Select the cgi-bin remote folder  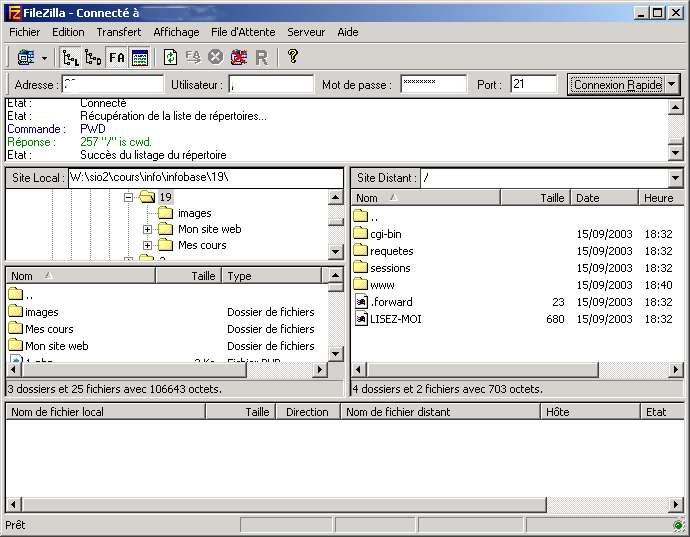pyautogui.click(x=385, y=234)
